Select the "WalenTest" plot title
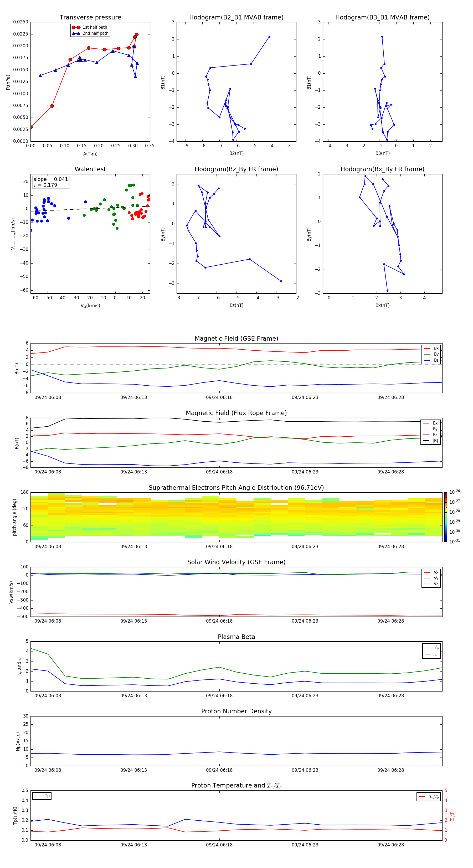This screenshot has width=473, height=868. pyautogui.click(x=90, y=169)
